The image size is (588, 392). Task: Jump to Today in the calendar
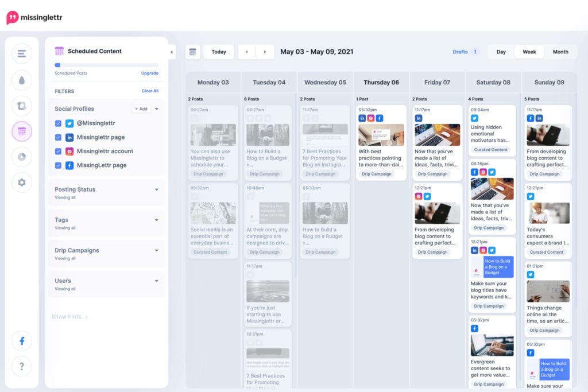tap(219, 52)
